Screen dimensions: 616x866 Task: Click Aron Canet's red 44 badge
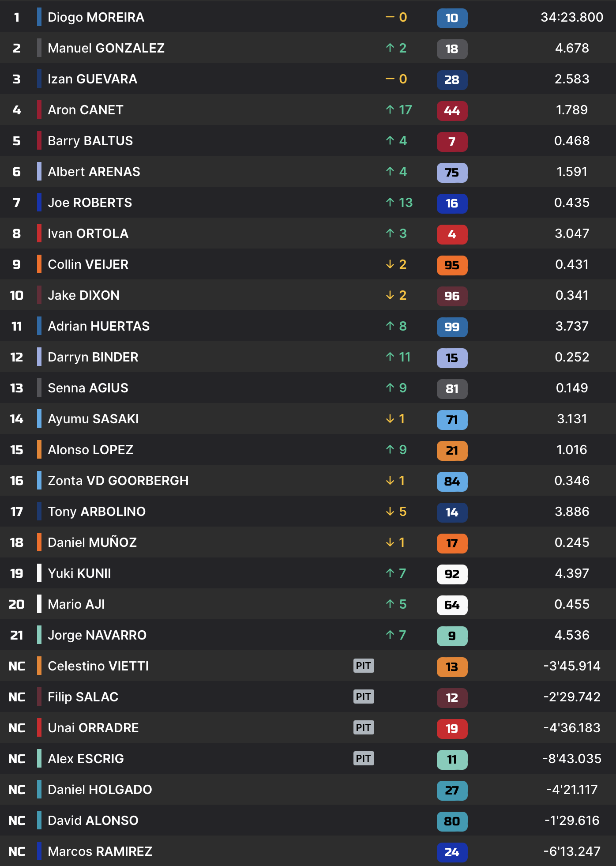[x=452, y=111]
